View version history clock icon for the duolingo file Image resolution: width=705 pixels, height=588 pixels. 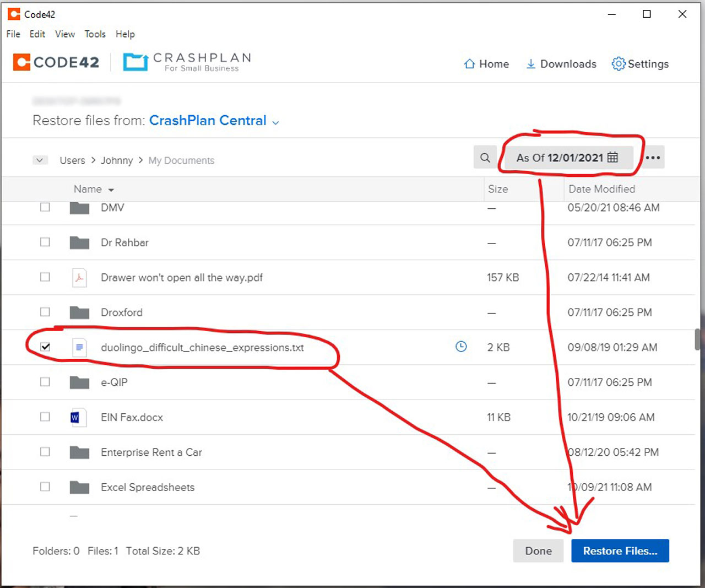pyautogui.click(x=461, y=347)
